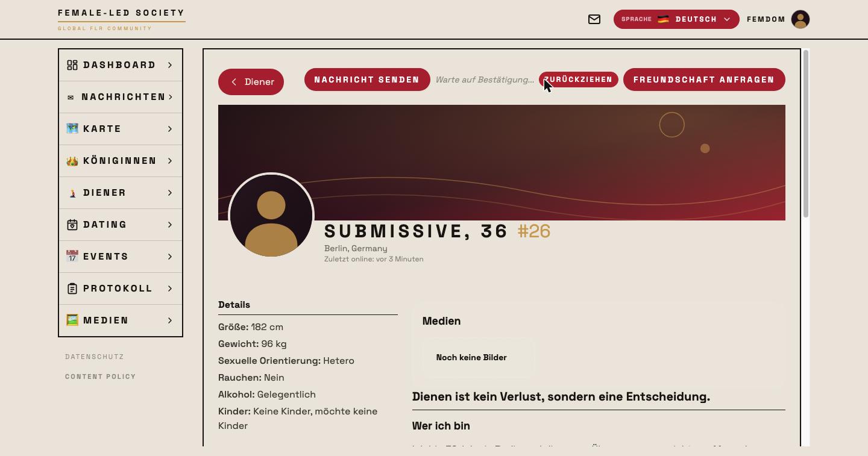
Task: Expand the Nachrichten chevron arrow
Action: coord(171,97)
